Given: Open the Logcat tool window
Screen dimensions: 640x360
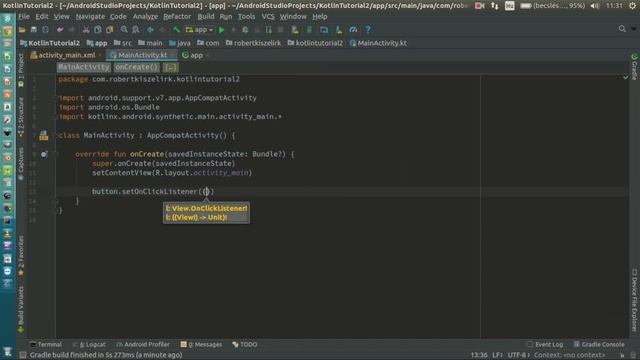Looking at the screenshot, I should click(x=89, y=344).
